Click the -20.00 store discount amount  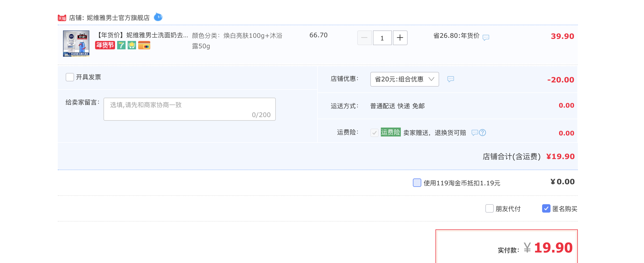[560, 80]
